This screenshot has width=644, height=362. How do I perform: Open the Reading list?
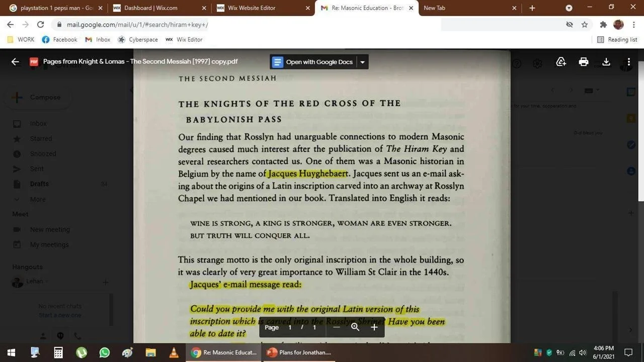pyautogui.click(x=617, y=40)
